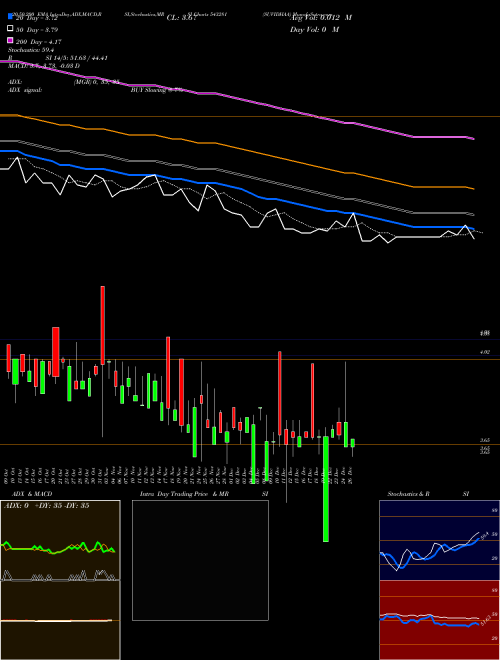The height and width of the screenshot is (660, 500).
Task: Click the blue 20 Day legend swatch
Action: tap(11, 16)
